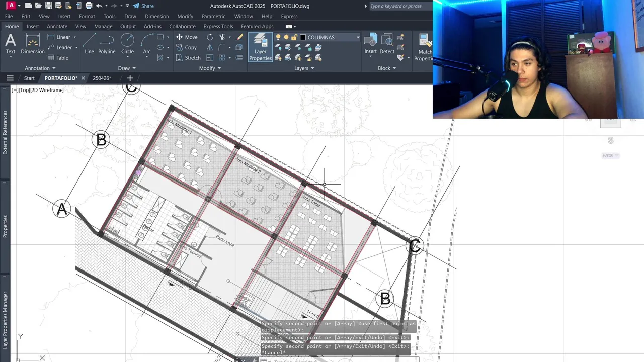Switch to the Annotate ribbon tab
Screen dimensions: 644x362
(x=57, y=26)
